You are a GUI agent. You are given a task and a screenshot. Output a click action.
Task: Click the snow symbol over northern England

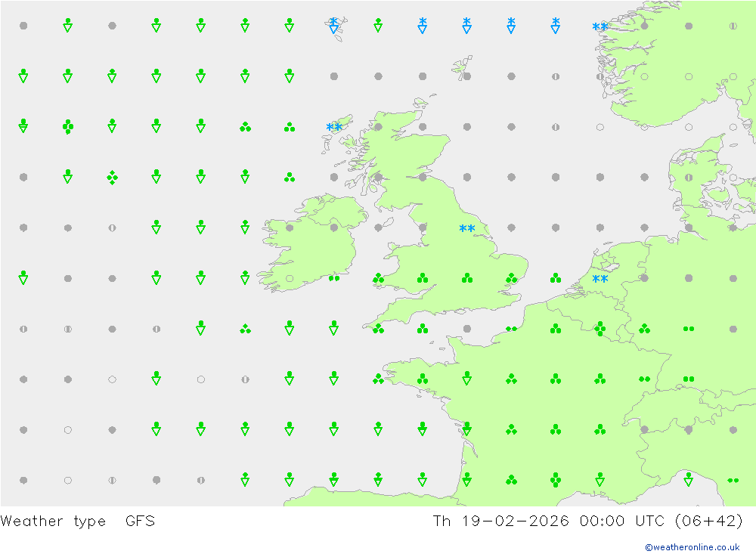pos(466,228)
